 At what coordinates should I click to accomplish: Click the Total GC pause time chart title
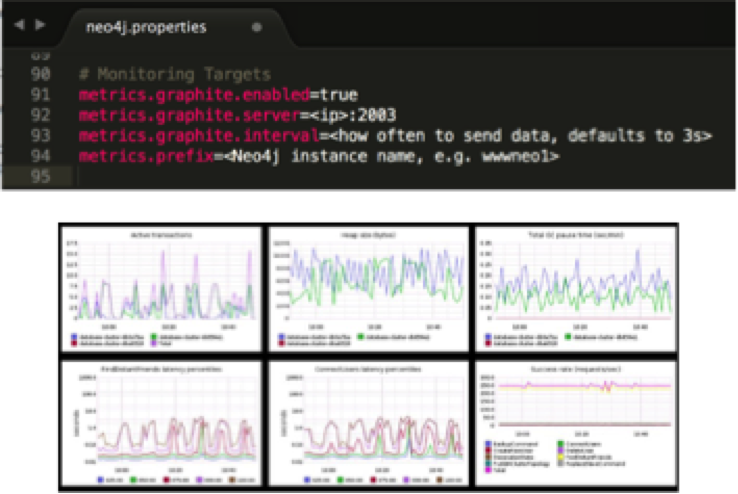point(576,234)
